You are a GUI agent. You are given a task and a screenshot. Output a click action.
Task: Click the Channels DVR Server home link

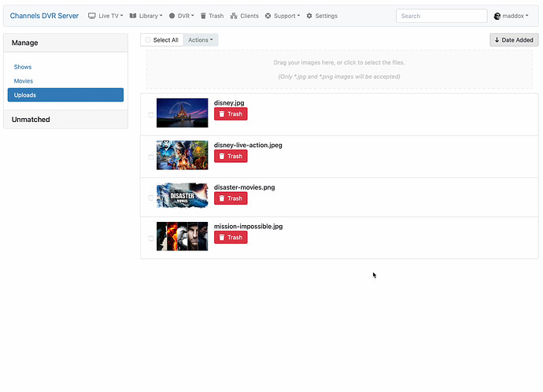pos(44,16)
